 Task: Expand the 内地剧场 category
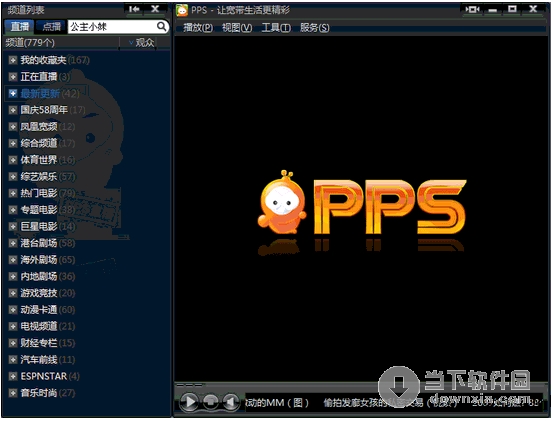coord(13,276)
